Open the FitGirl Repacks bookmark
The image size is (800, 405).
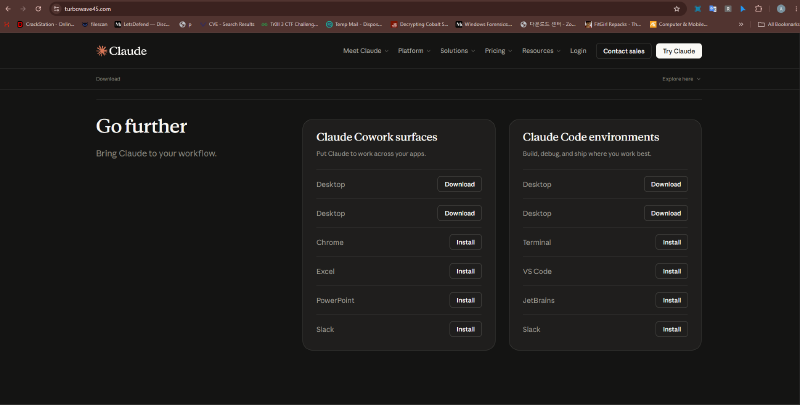[x=613, y=24]
